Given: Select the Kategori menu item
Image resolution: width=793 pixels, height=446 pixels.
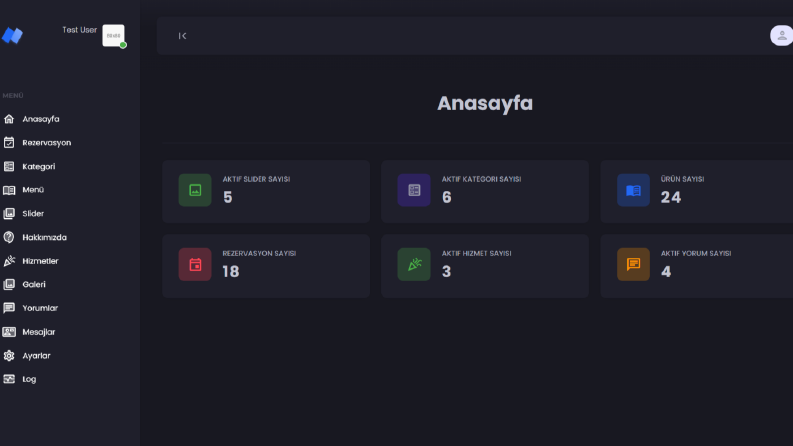Looking at the screenshot, I should 38,166.
